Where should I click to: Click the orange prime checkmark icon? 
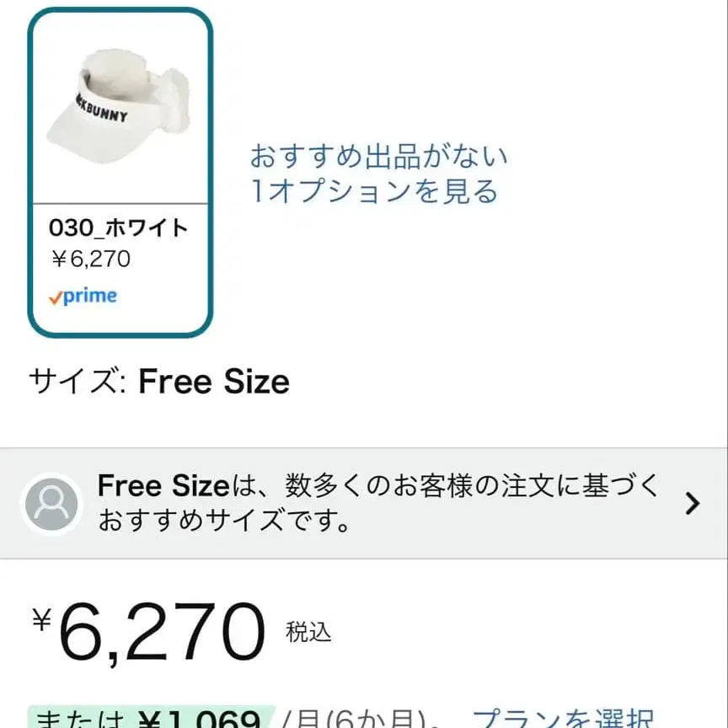click(x=56, y=298)
